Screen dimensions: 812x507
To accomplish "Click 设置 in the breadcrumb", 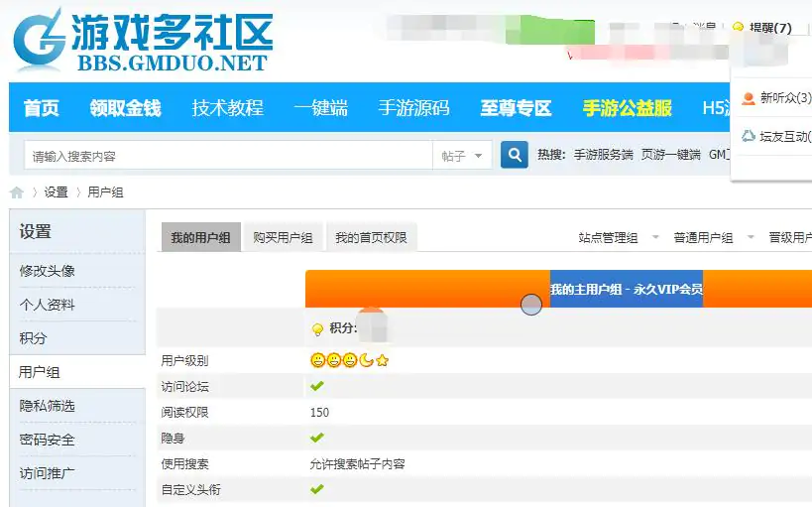I will coord(56,192).
